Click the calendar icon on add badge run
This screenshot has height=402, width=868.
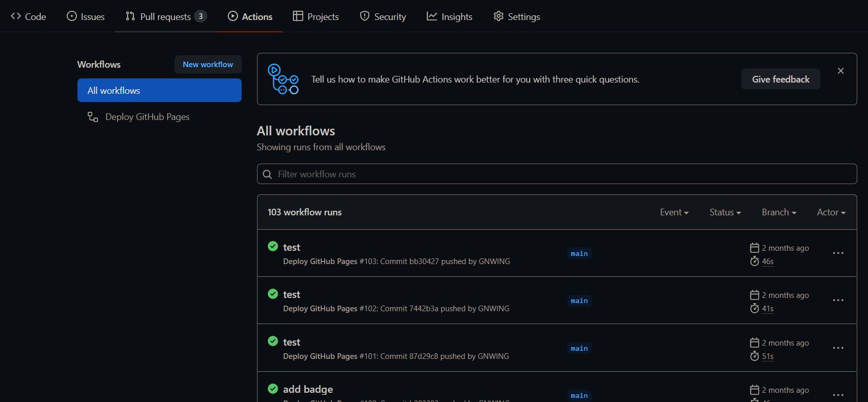[x=754, y=390]
